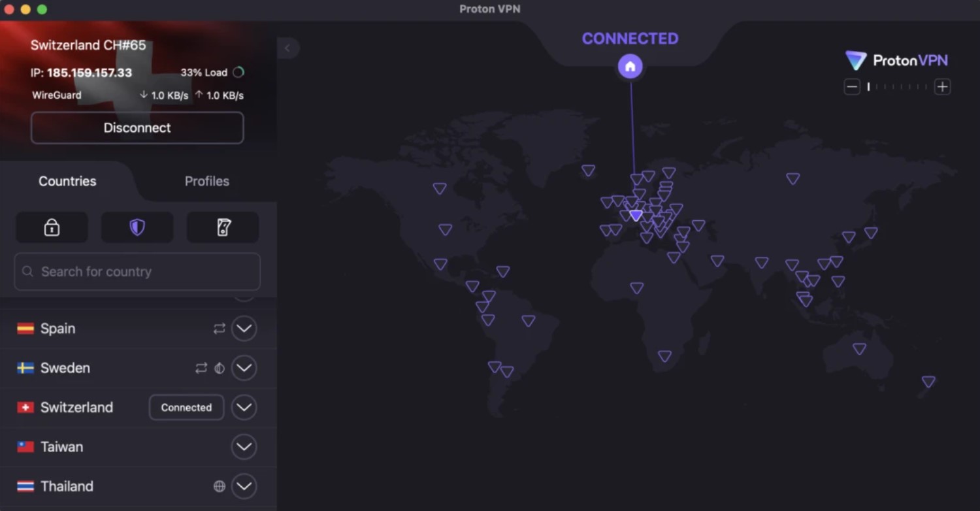Click the map zoom slider track
This screenshot has width=980, height=511.
897,87
